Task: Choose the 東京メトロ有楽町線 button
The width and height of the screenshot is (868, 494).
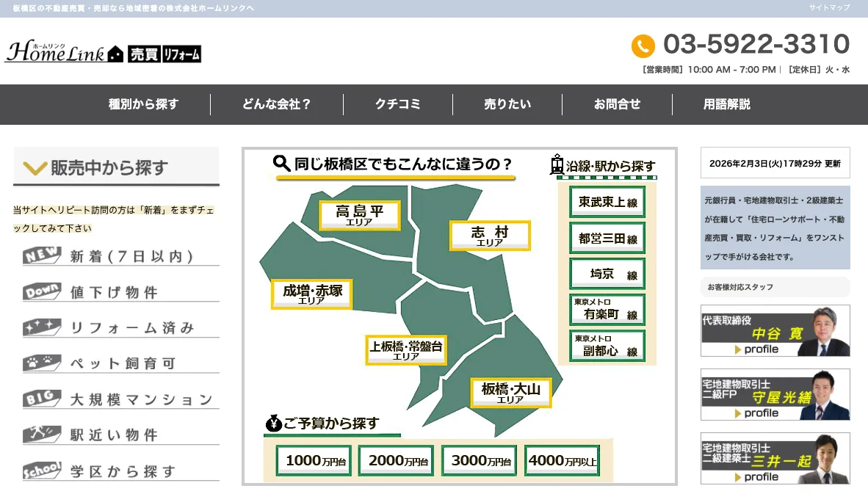Action: [x=607, y=310]
